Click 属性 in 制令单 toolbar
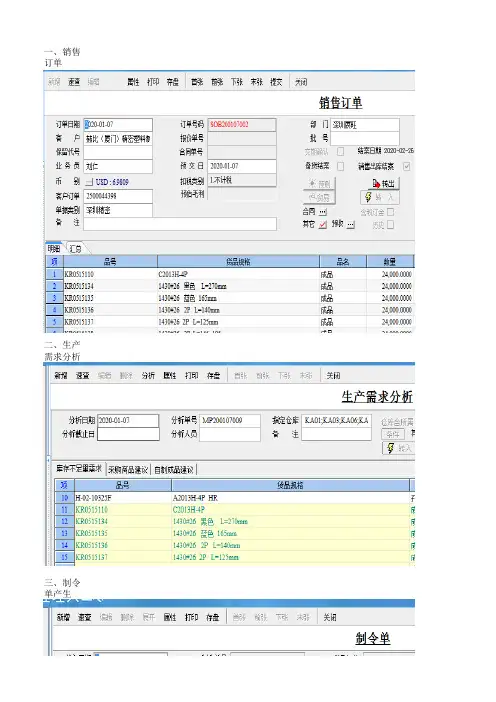The image size is (496, 702). [x=170, y=617]
